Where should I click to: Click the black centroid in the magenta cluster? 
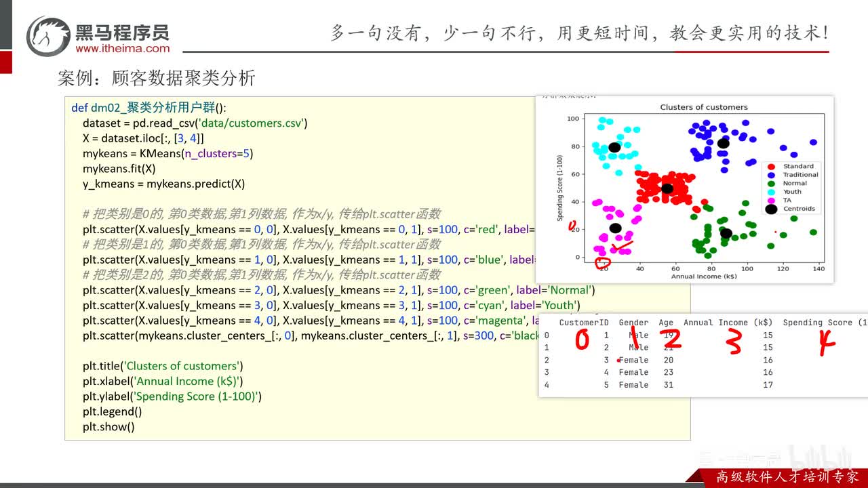click(x=615, y=228)
